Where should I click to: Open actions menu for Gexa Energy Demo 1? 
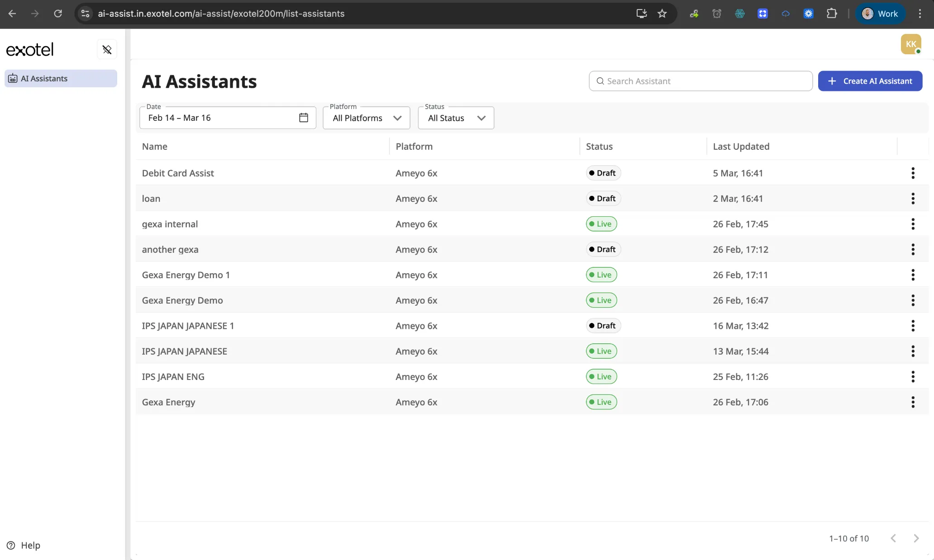tap(913, 275)
